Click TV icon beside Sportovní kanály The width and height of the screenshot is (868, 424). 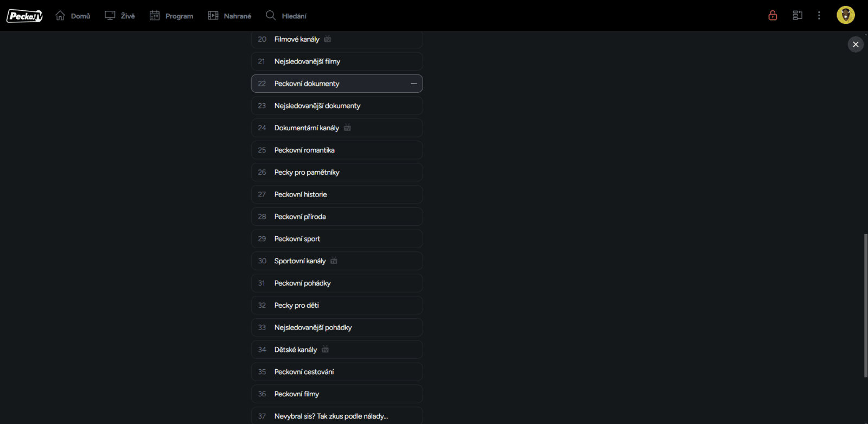tap(334, 261)
